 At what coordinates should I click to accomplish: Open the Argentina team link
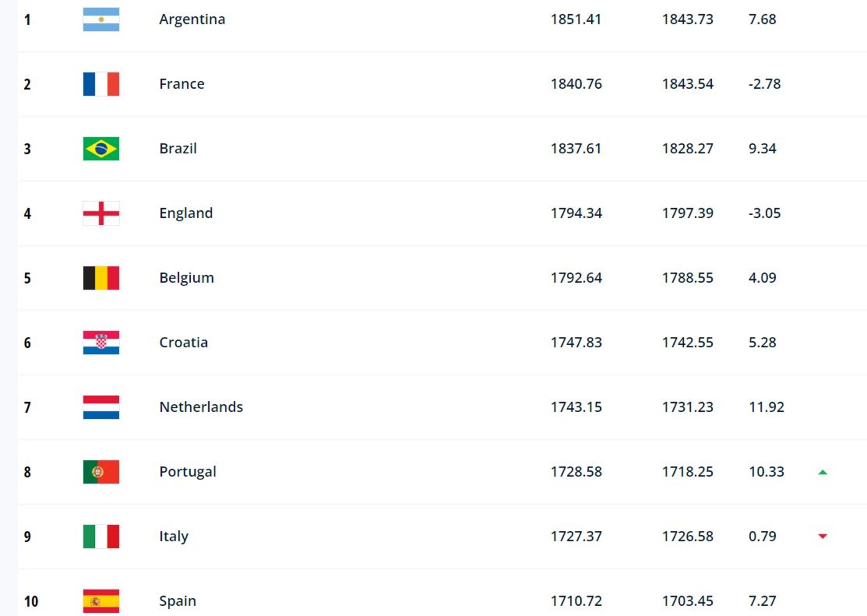click(x=192, y=20)
